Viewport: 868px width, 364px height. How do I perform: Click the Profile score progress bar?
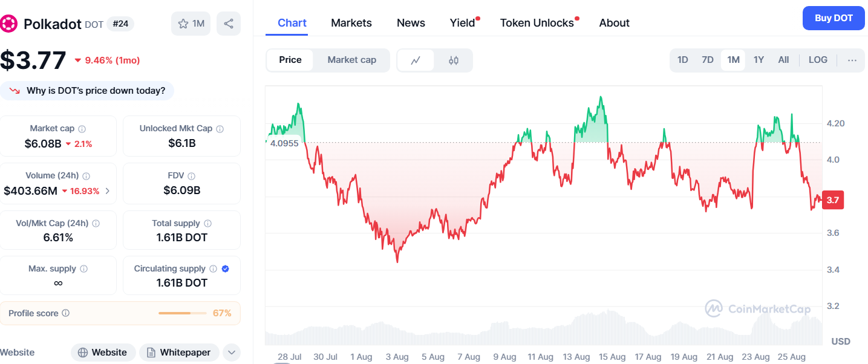183,313
